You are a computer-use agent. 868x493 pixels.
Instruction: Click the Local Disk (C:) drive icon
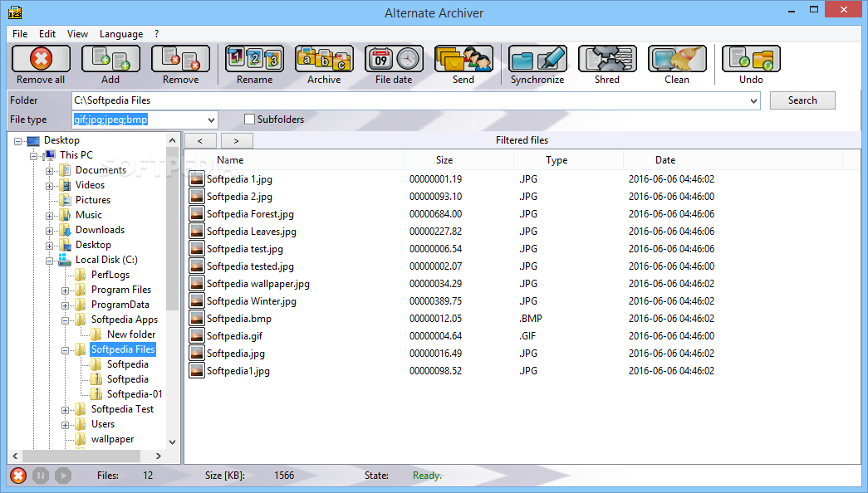[65, 260]
